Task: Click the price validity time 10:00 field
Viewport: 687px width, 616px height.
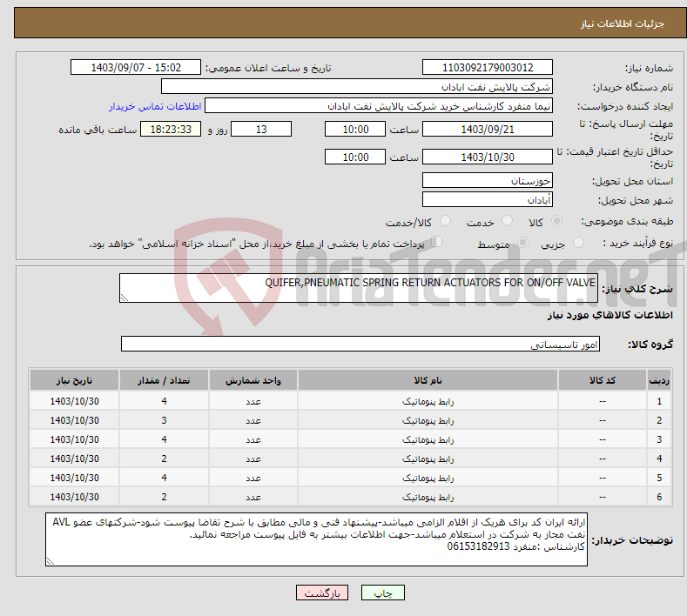Action: (355, 157)
